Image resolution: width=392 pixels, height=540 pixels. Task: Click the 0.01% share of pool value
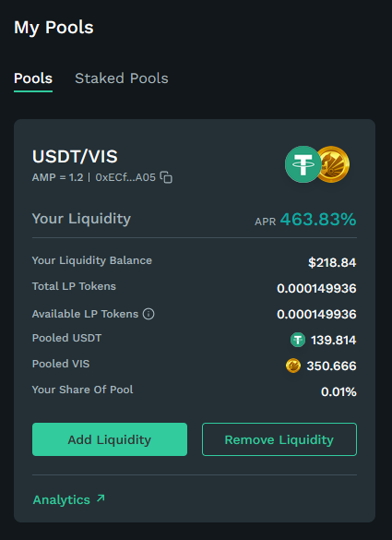tap(339, 391)
